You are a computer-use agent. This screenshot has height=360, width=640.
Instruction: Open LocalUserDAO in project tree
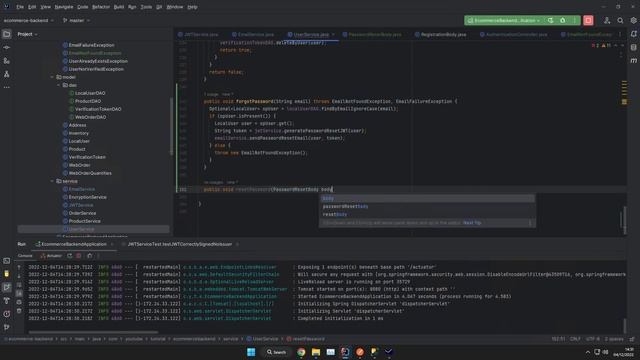click(x=90, y=93)
